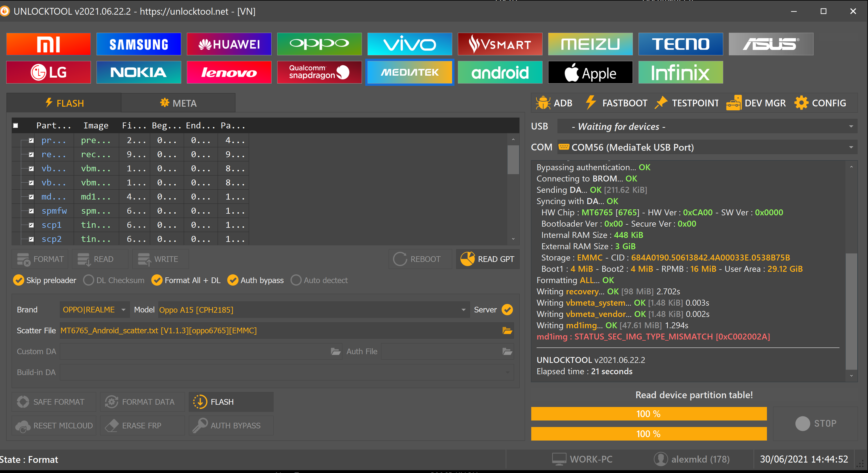Pick the Infinix brand tile
This screenshot has height=473, width=868.
tap(681, 72)
